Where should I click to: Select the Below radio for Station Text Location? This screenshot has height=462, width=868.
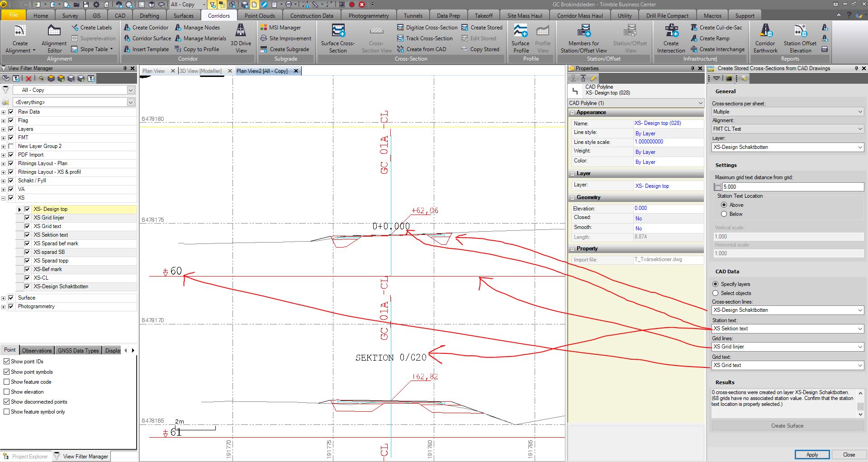(723, 214)
